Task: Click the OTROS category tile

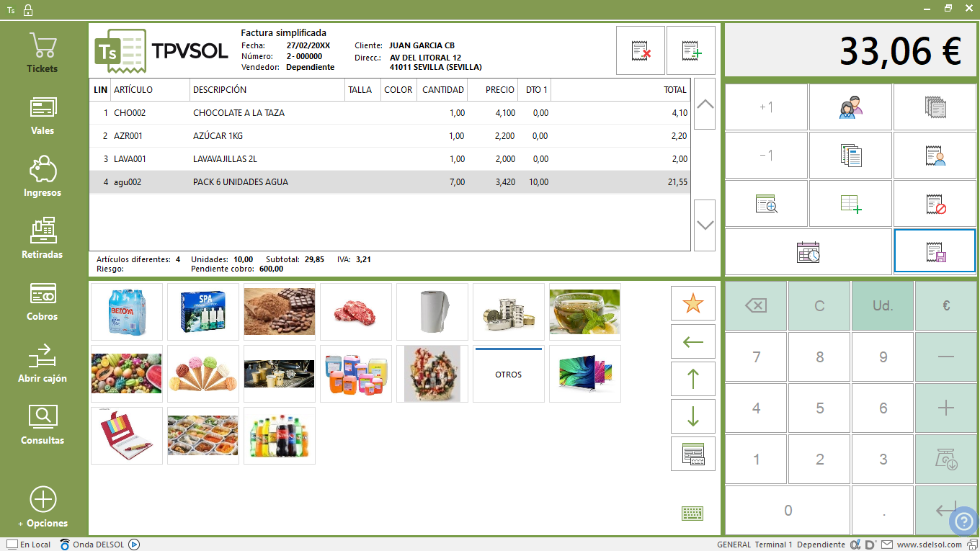Action: [509, 374]
